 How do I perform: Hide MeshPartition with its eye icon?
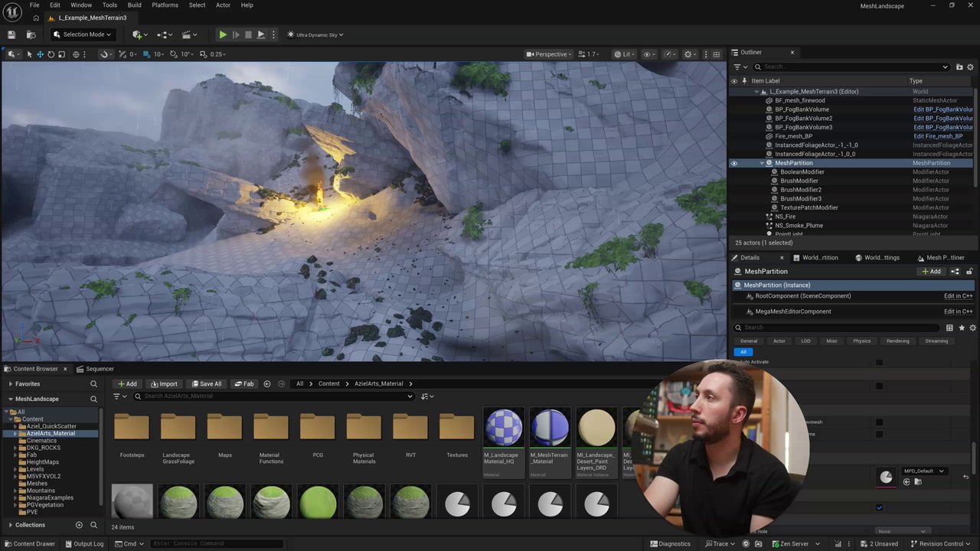[734, 163]
